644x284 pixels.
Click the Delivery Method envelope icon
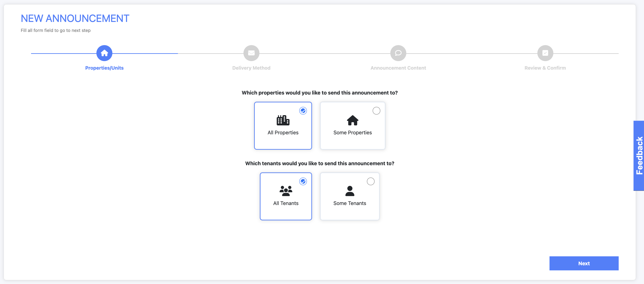(x=251, y=53)
